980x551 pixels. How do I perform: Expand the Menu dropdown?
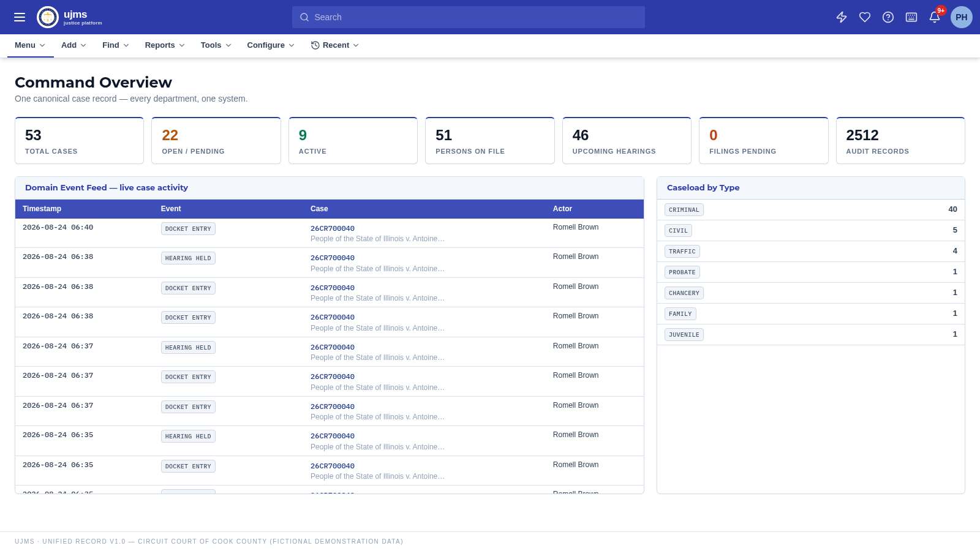[x=30, y=45]
